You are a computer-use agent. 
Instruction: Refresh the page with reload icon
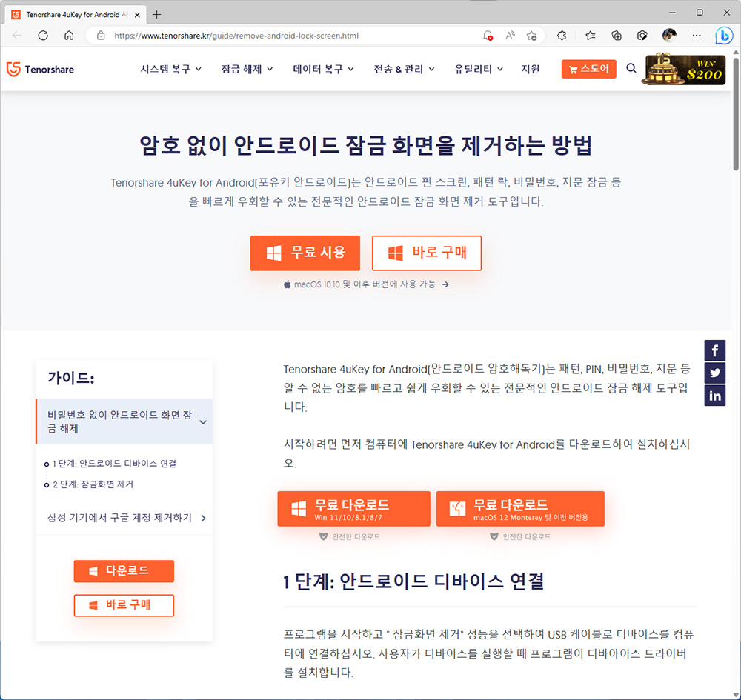tap(43, 36)
